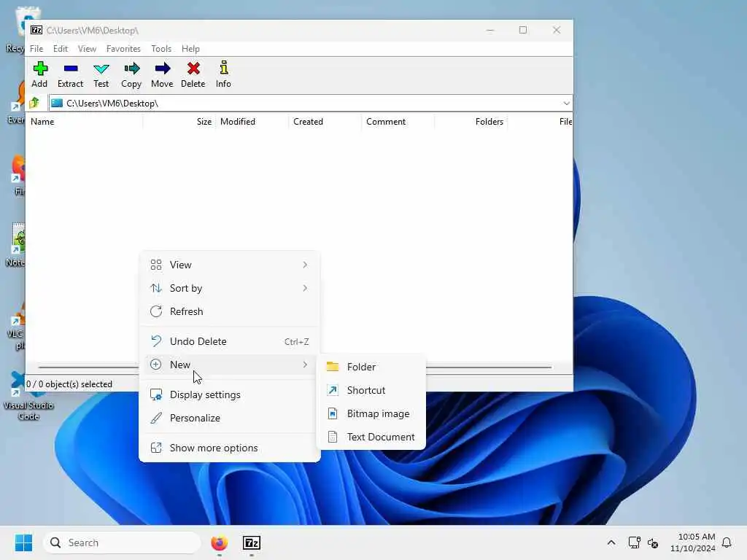Click the Add toolbar button

39,75
